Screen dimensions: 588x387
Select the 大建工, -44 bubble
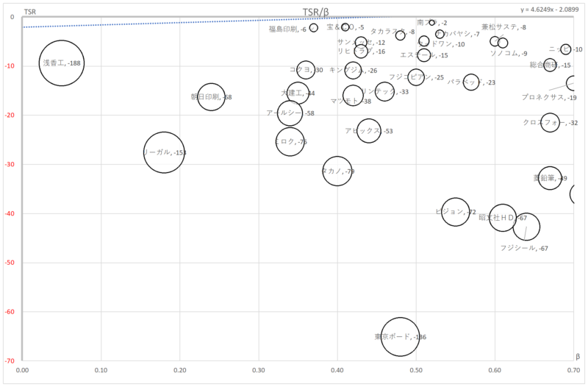tap(298, 93)
